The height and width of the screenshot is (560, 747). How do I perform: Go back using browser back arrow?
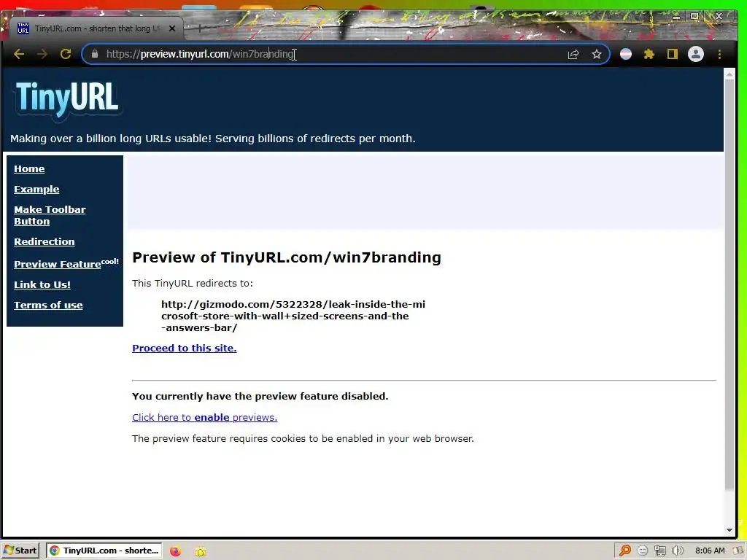(19, 54)
